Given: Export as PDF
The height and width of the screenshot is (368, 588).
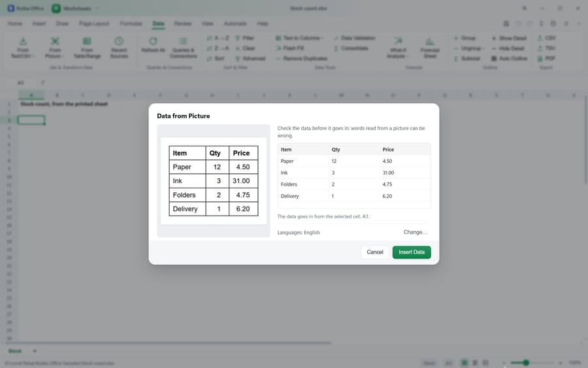Looking at the screenshot, I should click(x=546, y=58).
